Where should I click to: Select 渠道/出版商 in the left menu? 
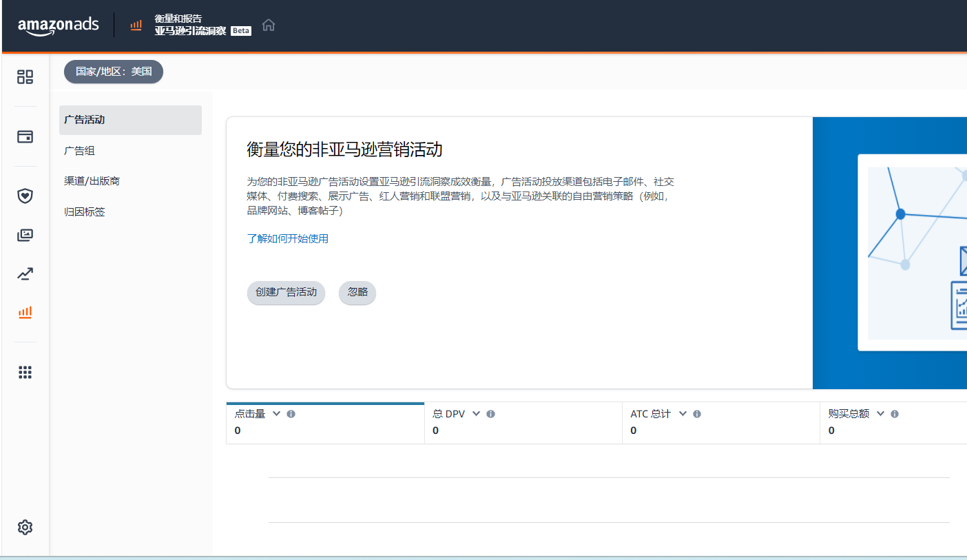point(92,181)
